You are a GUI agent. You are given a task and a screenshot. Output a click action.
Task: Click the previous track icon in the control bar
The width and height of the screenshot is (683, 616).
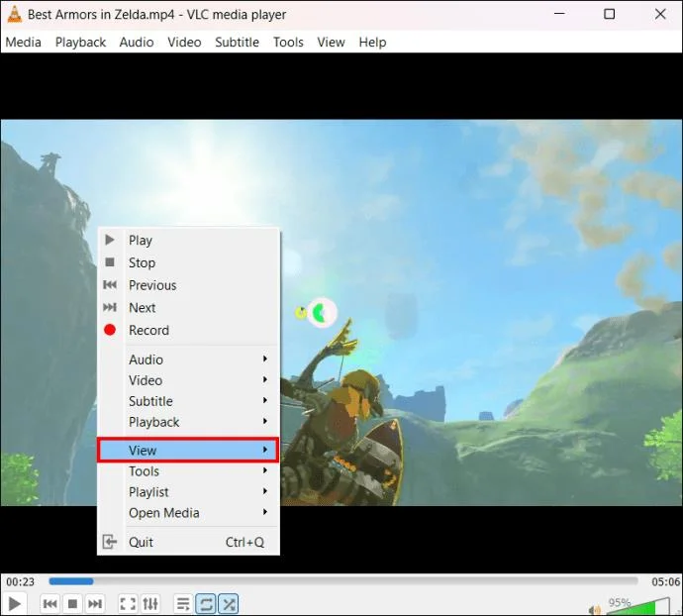50,604
